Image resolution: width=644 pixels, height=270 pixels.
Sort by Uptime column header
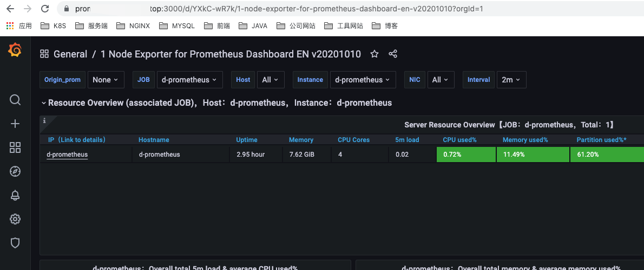247,140
